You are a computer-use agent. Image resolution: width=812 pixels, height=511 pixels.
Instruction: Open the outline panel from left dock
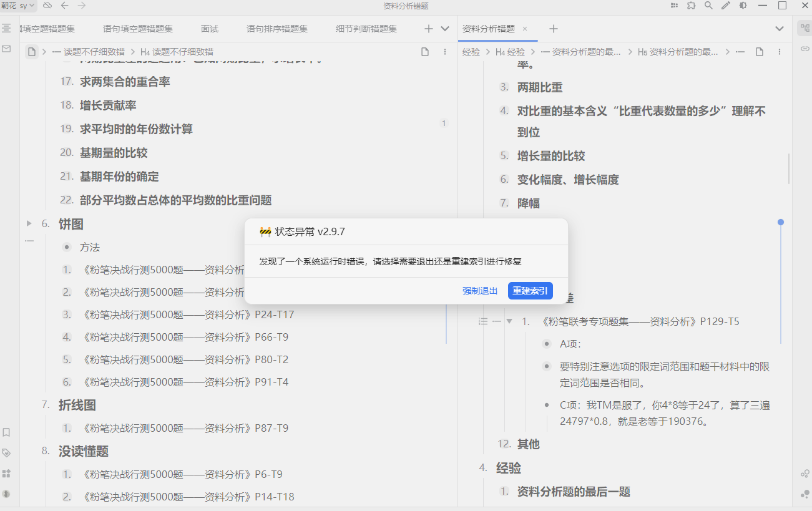[6, 29]
